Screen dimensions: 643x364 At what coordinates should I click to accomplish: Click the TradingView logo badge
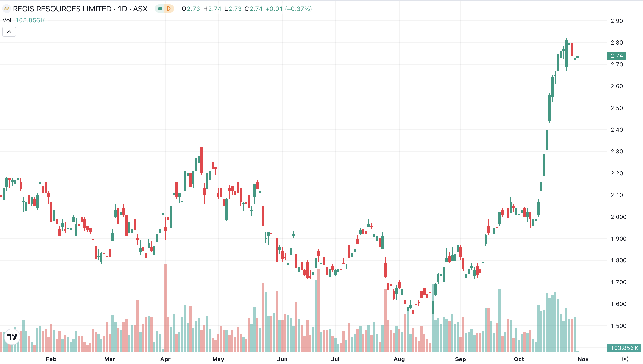12,337
